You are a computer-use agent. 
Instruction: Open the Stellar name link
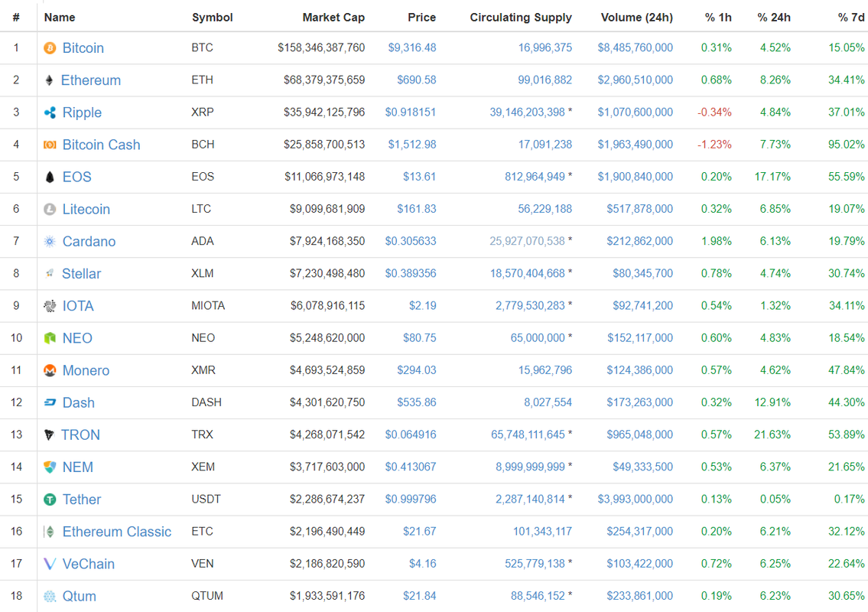point(81,274)
